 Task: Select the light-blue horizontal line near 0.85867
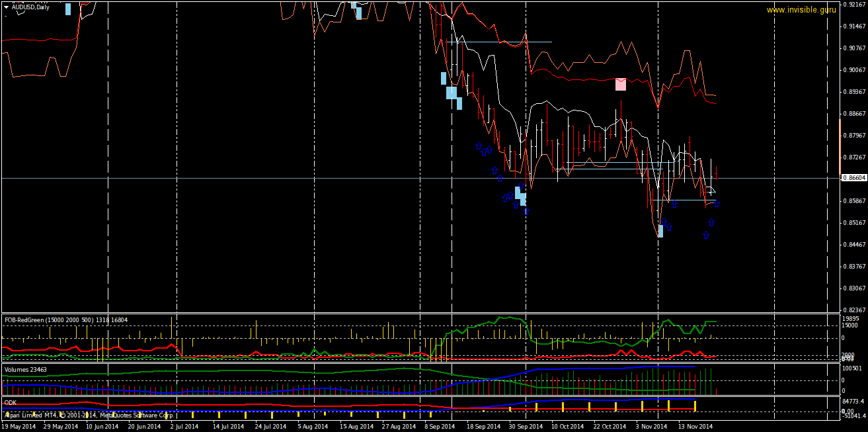(683, 200)
